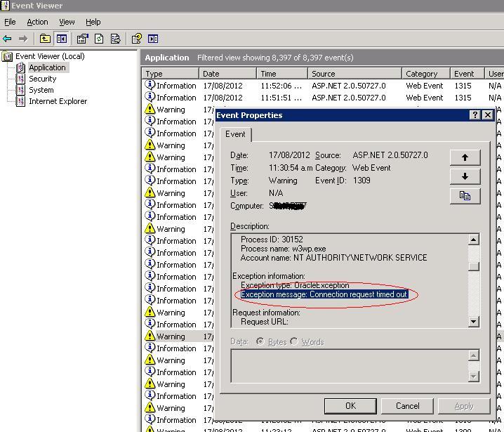Click highlighted 'Exception message: Connection request timed out' text
The height and width of the screenshot is (432, 504).
(324, 294)
